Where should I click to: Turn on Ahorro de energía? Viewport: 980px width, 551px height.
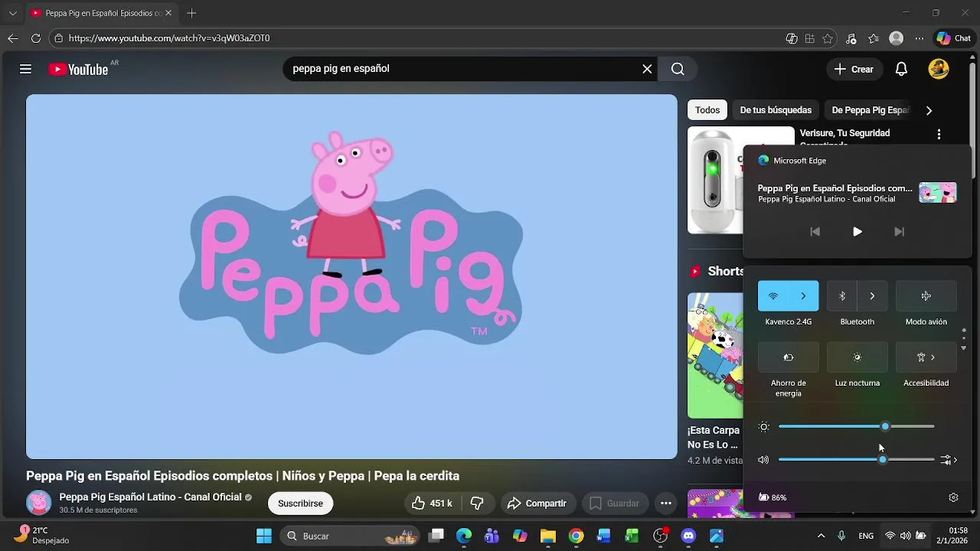coord(788,357)
